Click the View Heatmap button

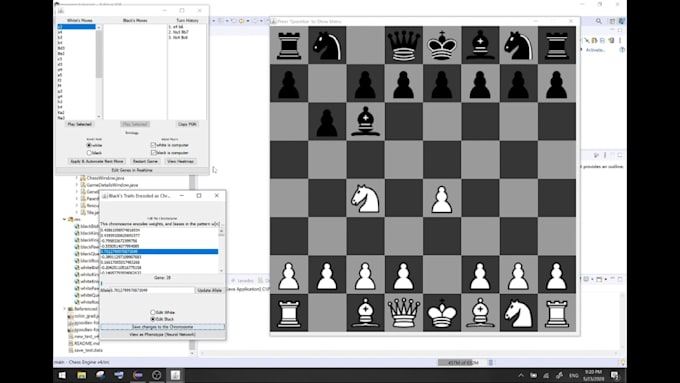point(180,161)
